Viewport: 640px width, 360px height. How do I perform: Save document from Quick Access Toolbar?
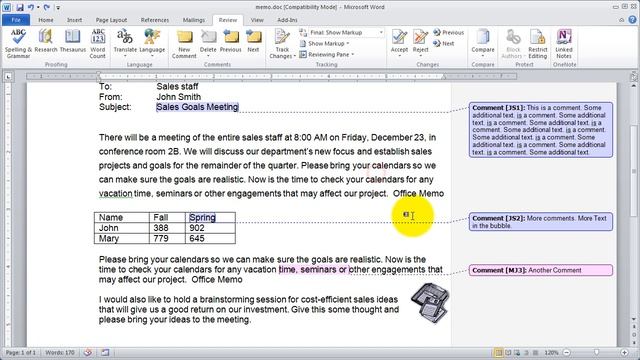click(20, 7)
